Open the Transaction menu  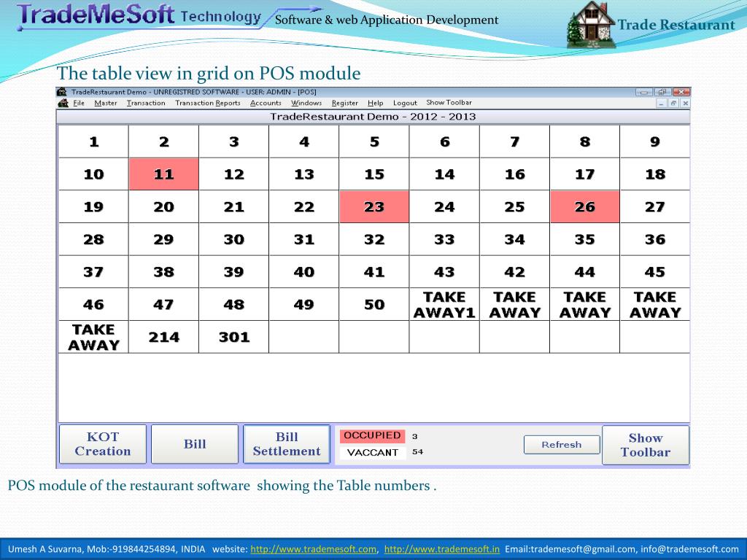[x=146, y=103]
